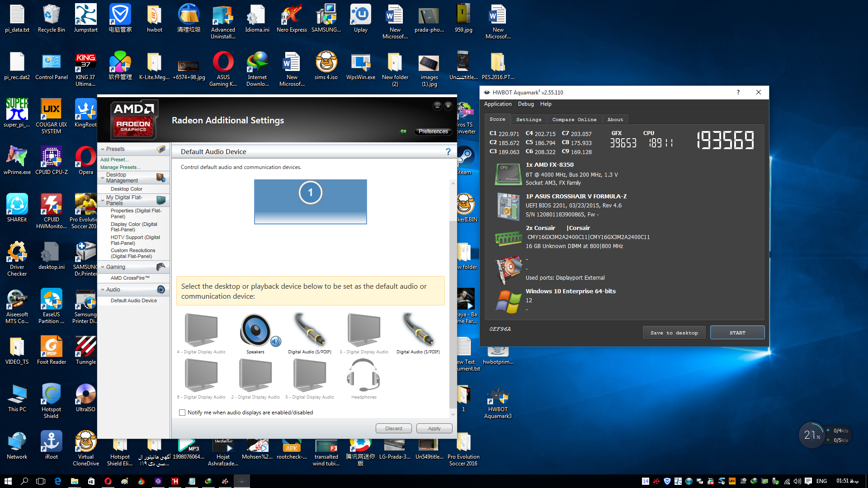Open Debug menu in HWBOT Aquamark
This screenshot has width=868, height=488.
tap(526, 104)
